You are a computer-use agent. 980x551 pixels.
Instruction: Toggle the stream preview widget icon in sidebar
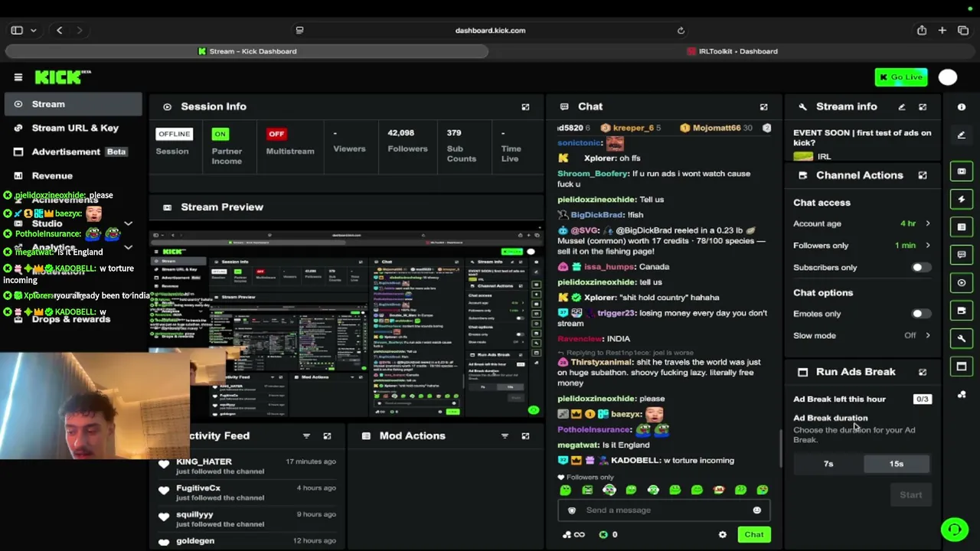click(962, 171)
